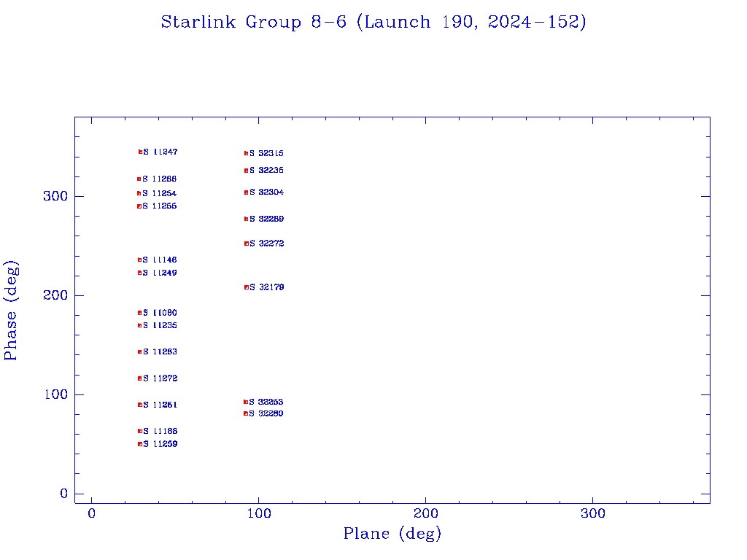
Task: Select the 'S 32179' satellite label
Action: [x=267, y=287]
